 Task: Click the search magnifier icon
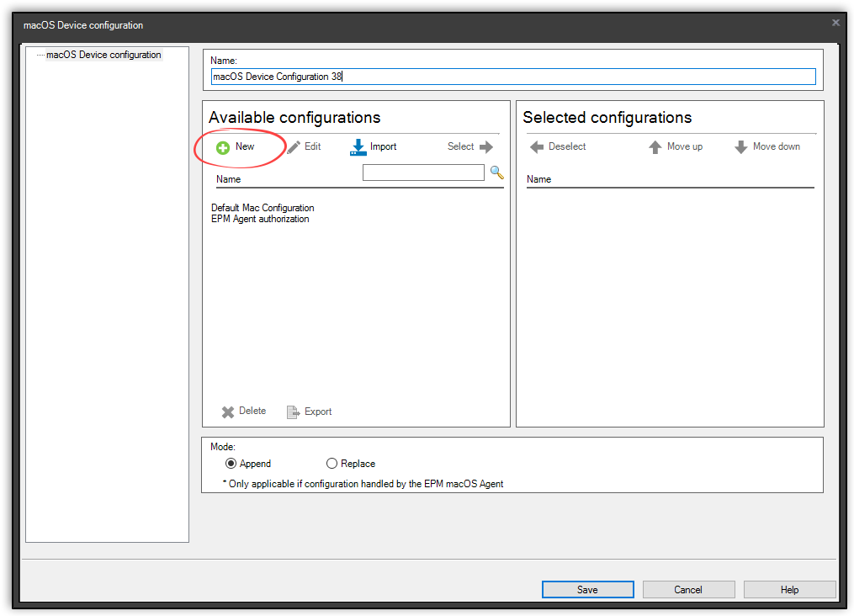coord(496,173)
